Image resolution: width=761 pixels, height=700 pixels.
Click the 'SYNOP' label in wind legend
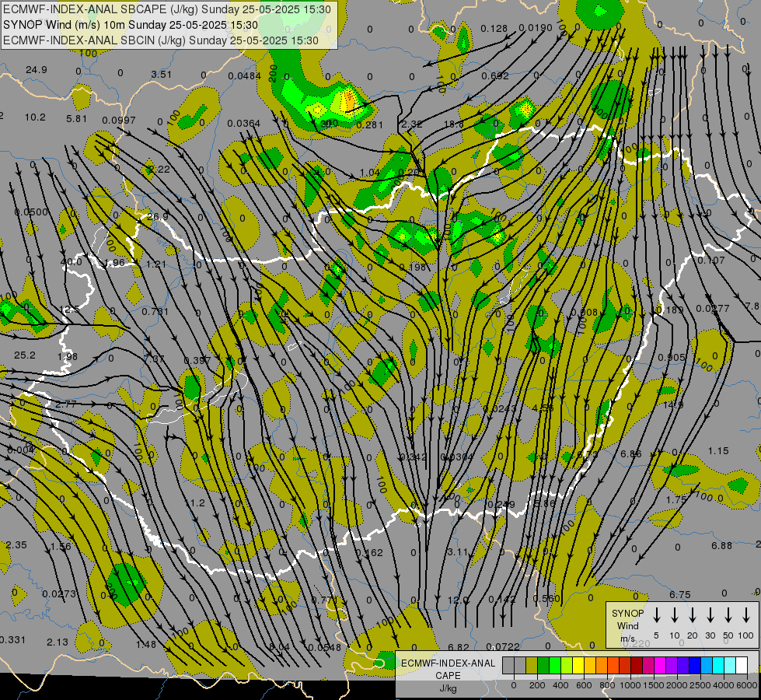coord(627,613)
